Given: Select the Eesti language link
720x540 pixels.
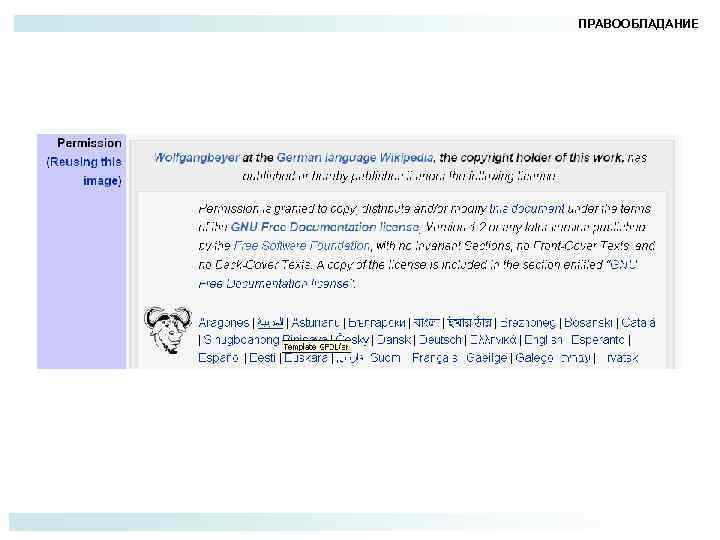Looking at the screenshot, I should pyautogui.click(x=262, y=358).
